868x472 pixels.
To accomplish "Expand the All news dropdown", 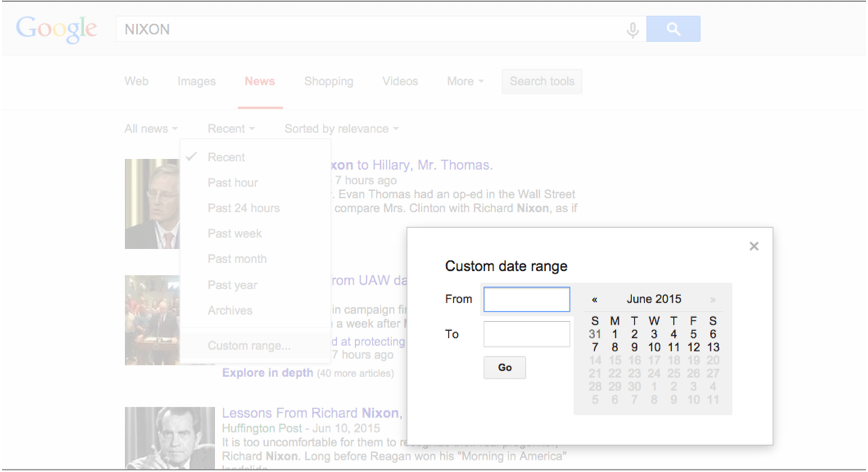I will (151, 129).
